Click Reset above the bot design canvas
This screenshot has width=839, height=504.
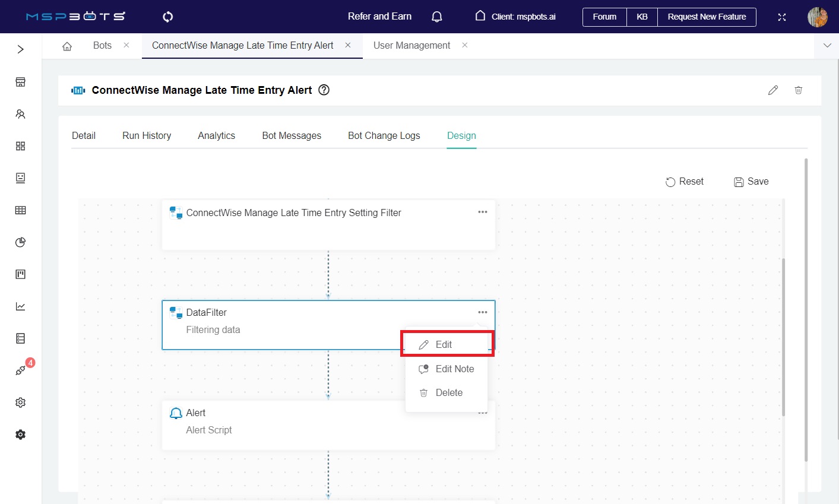click(x=684, y=181)
